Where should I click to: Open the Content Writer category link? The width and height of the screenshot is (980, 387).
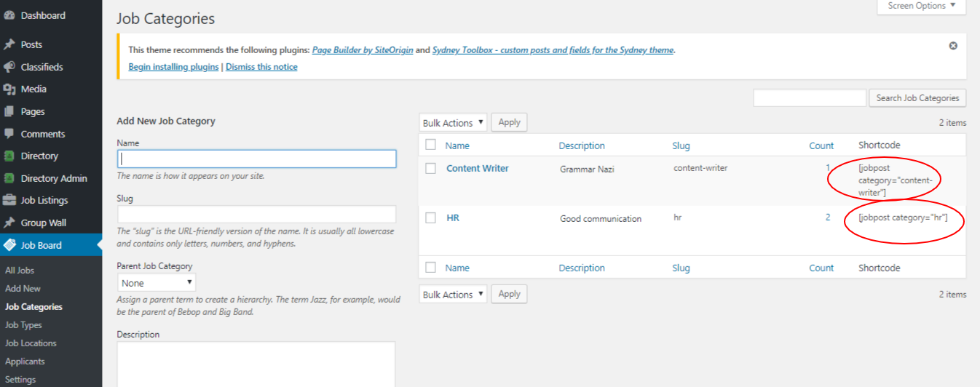478,168
